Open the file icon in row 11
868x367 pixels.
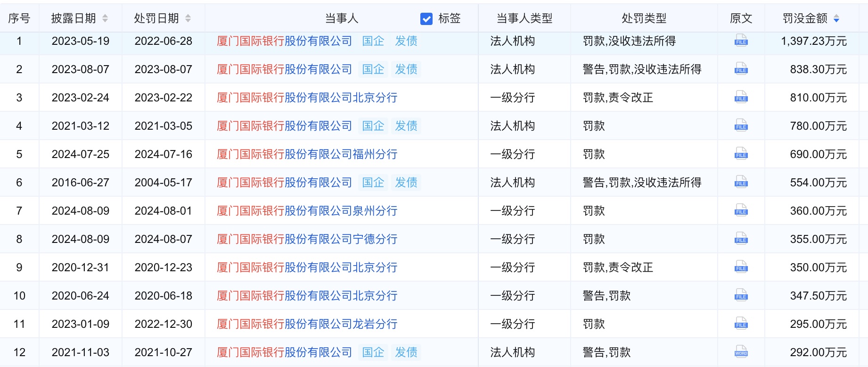pos(741,324)
